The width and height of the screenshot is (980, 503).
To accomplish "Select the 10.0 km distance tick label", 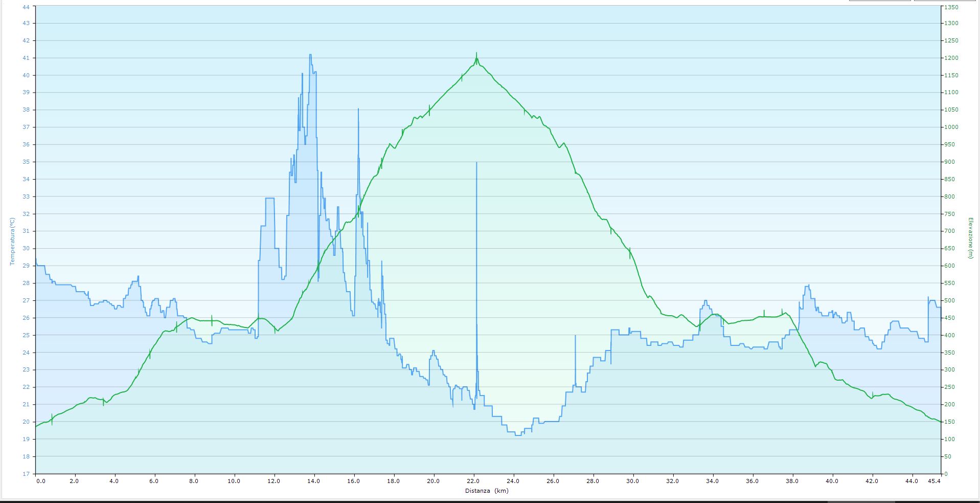I will coord(234,481).
